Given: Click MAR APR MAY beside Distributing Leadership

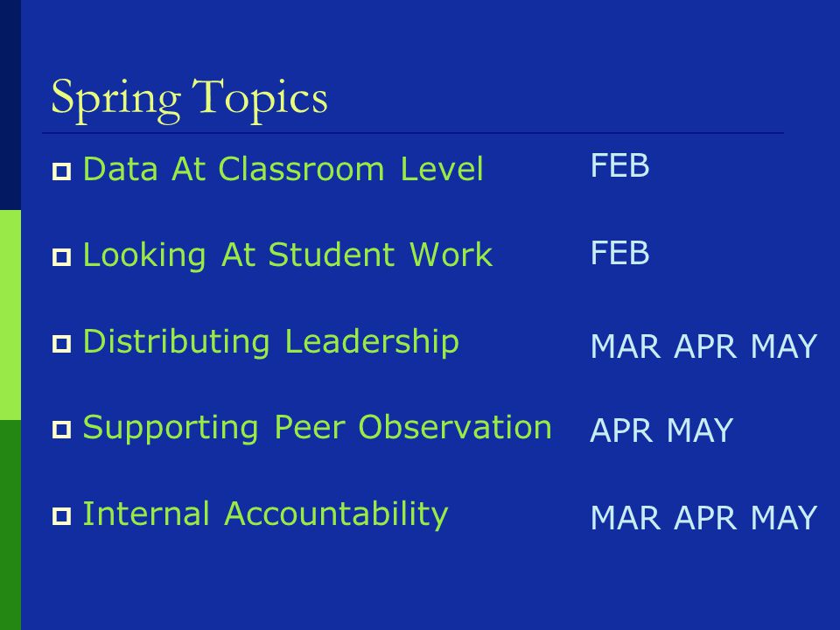Looking at the screenshot, I should (703, 346).
